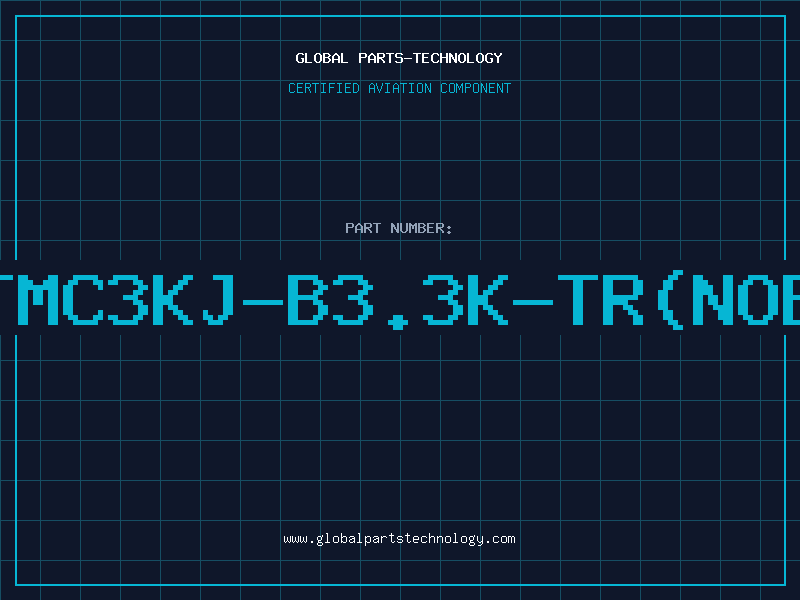This screenshot has height=600, width=800.
Task: Select the NO text after the parenthesis
Action: pos(735,299)
